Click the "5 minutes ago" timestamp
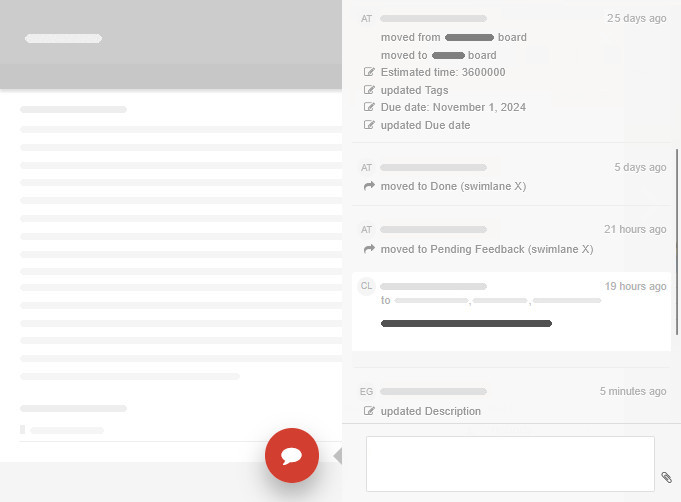 [633, 391]
